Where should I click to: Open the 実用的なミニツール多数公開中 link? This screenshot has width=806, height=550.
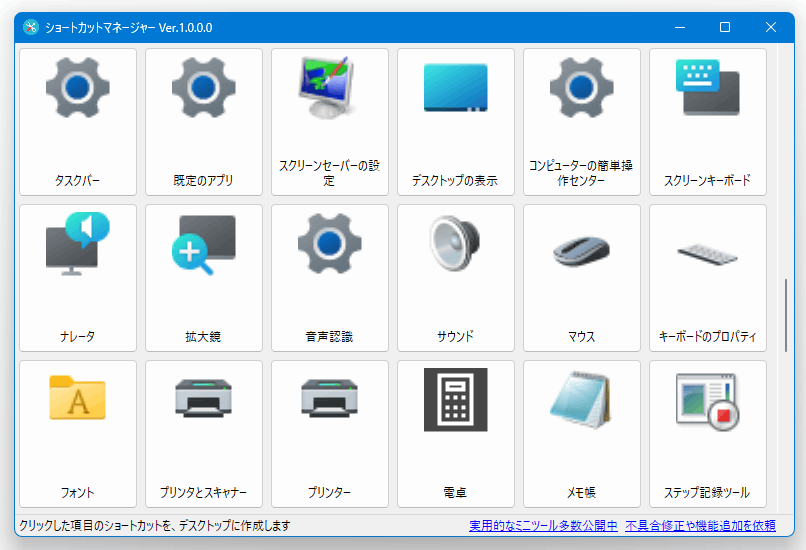[543, 525]
